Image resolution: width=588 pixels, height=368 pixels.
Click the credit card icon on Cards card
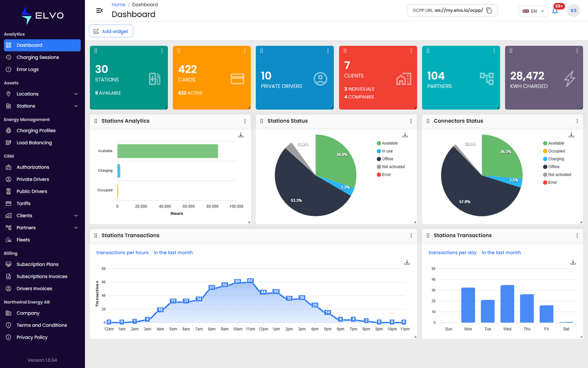[x=237, y=79]
